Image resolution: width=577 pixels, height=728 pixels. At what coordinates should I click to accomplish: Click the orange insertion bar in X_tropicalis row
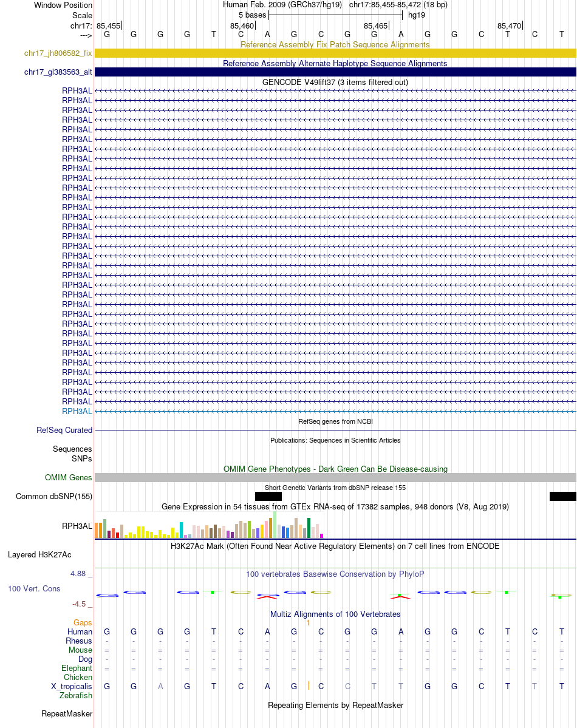coord(309,685)
